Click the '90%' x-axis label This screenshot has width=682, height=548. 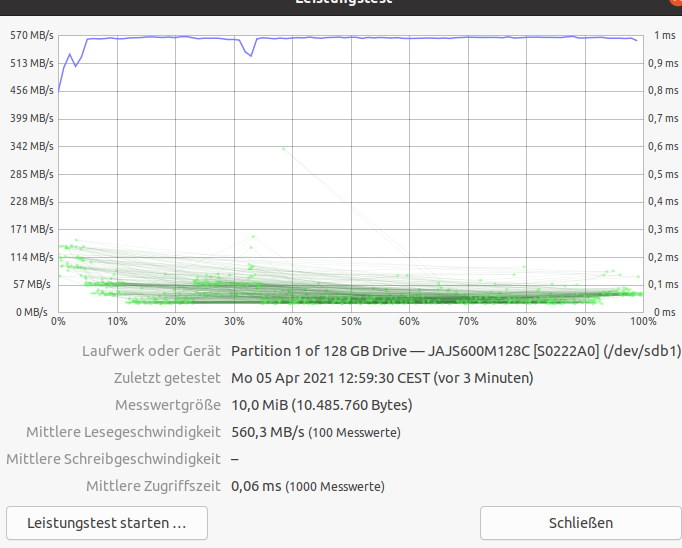(x=585, y=321)
